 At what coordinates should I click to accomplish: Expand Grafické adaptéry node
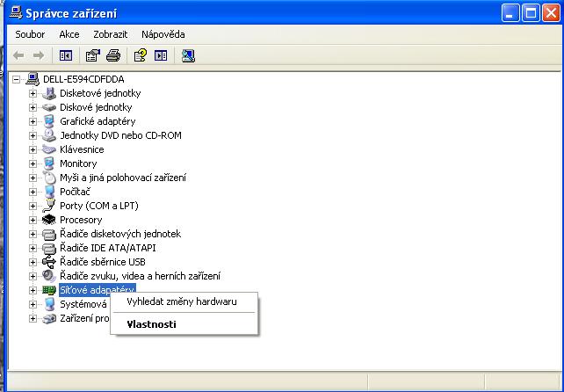[x=33, y=121]
